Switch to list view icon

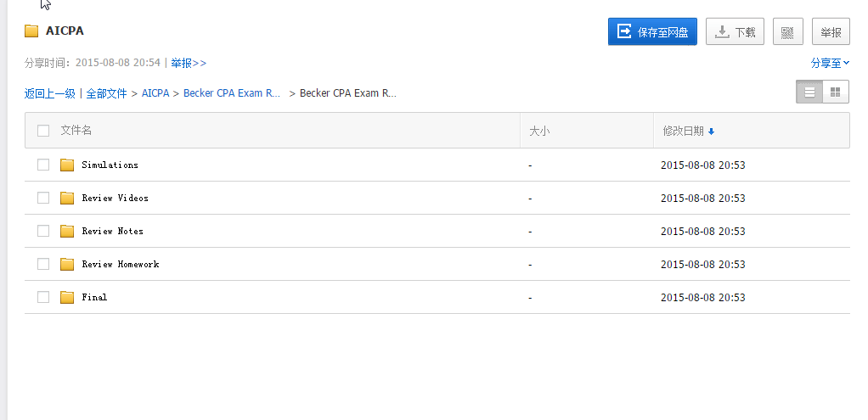(x=809, y=92)
